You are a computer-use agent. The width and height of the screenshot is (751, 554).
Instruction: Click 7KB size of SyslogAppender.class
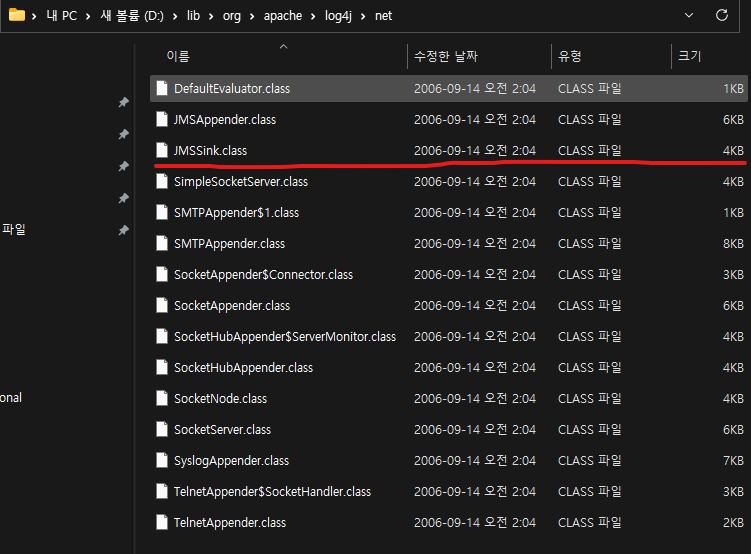point(733,461)
